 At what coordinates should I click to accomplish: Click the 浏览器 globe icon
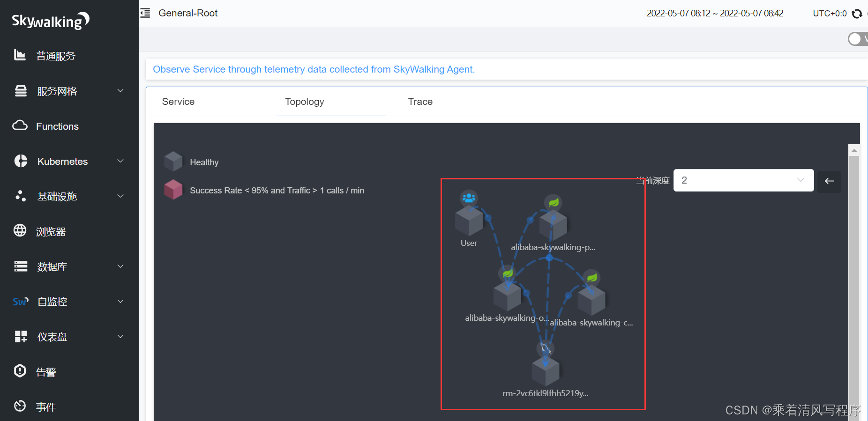click(x=20, y=230)
